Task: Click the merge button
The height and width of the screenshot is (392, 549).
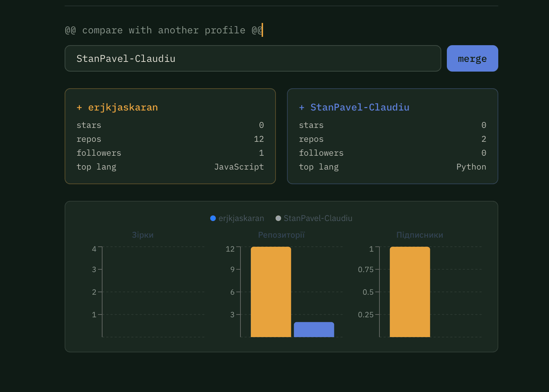Action: 472,58
